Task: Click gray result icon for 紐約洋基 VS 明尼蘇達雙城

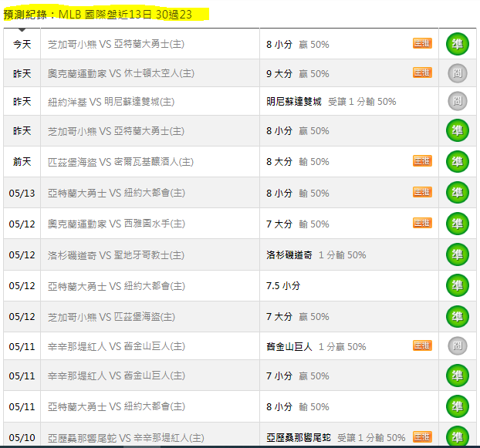Action: 458,101
